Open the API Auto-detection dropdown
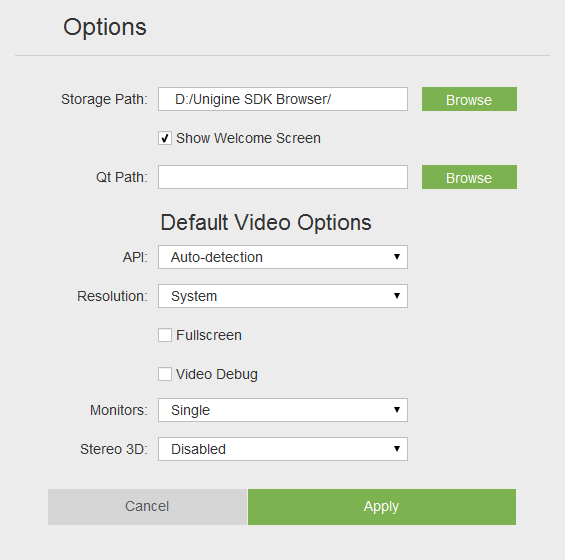The height and width of the screenshot is (560, 565). click(x=283, y=257)
